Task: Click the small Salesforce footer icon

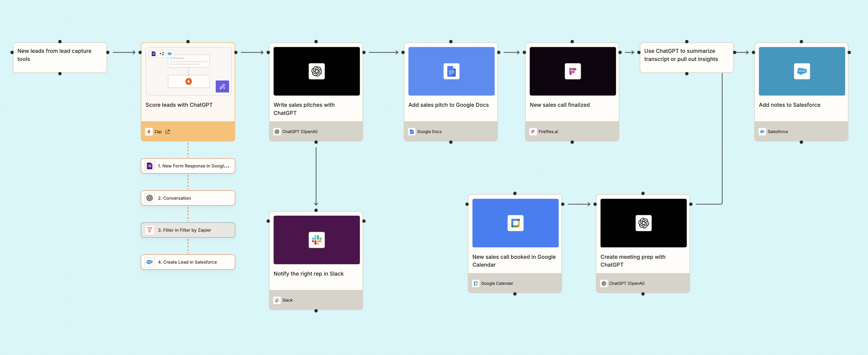Action: tap(762, 131)
